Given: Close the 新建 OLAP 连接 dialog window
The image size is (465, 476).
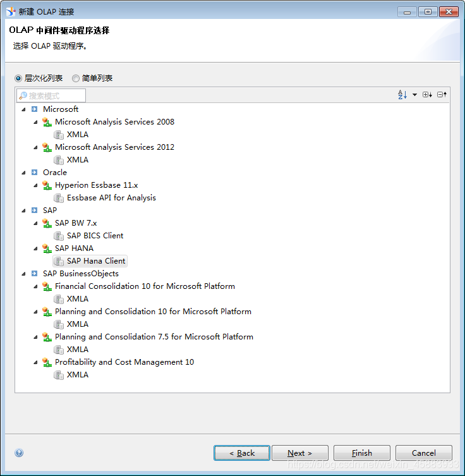Looking at the screenshot, I should [x=449, y=12].
